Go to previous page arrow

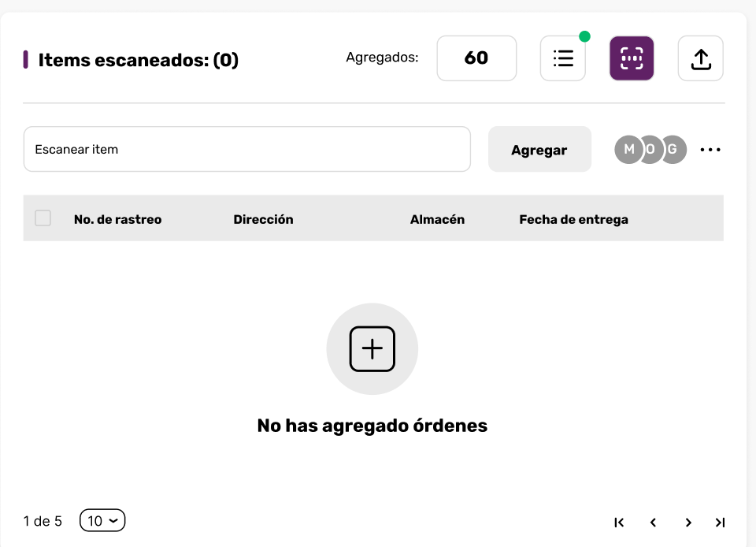[x=653, y=523]
